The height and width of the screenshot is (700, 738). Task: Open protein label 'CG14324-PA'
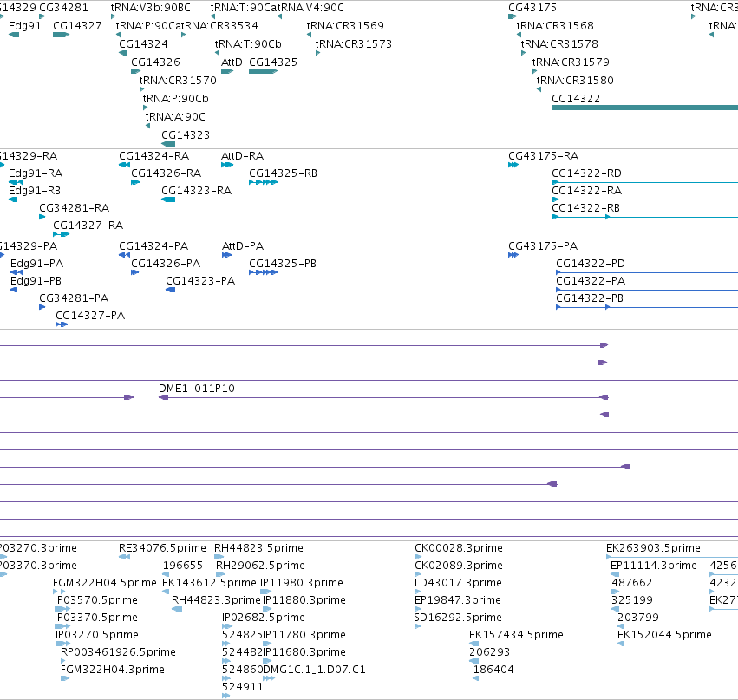coord(153,246)
